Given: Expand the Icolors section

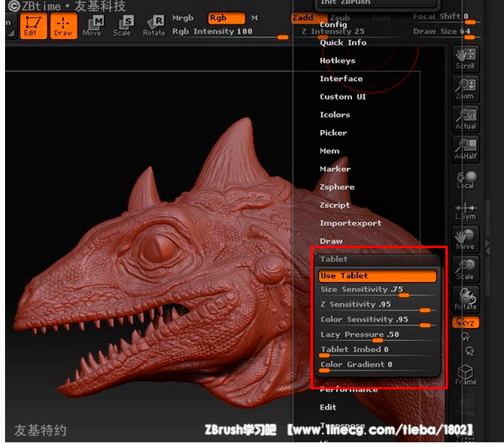Looking at the screenshot, I should click(x=334, y=115).
